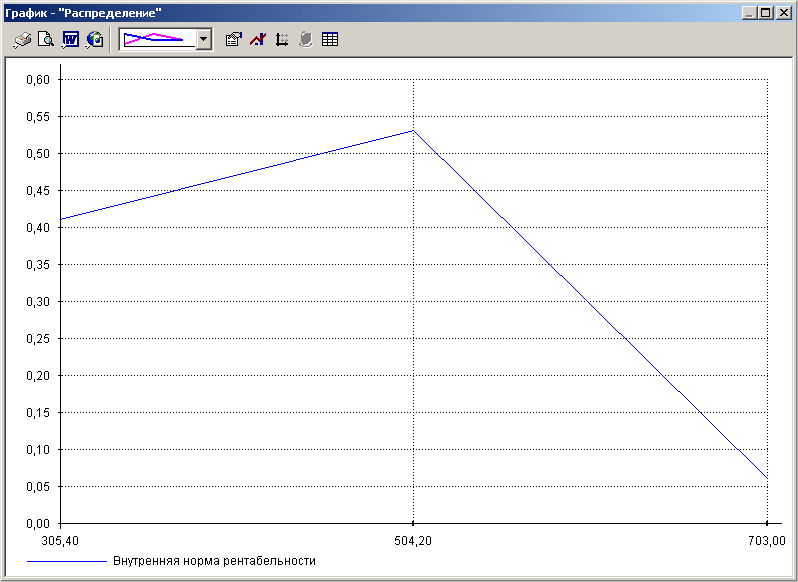This screenshot has width=798, height=582.
Task: Click the Print chart icon
Action: point(22,40)
